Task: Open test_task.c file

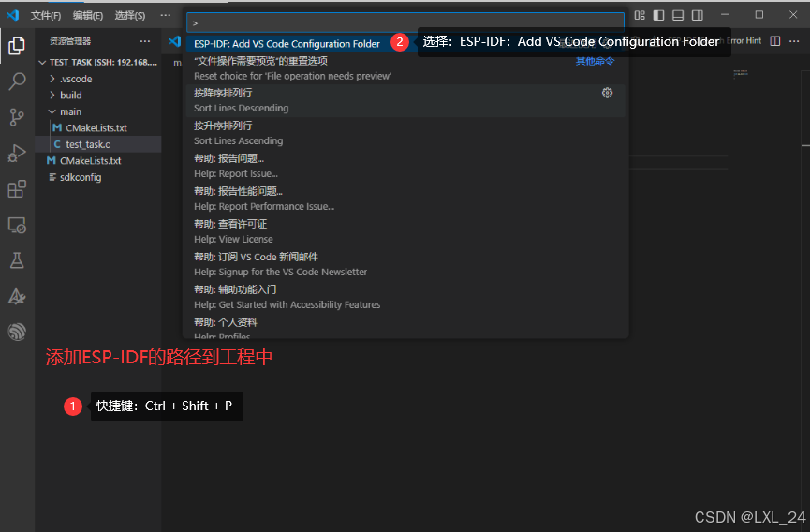Action: point(97,144)
